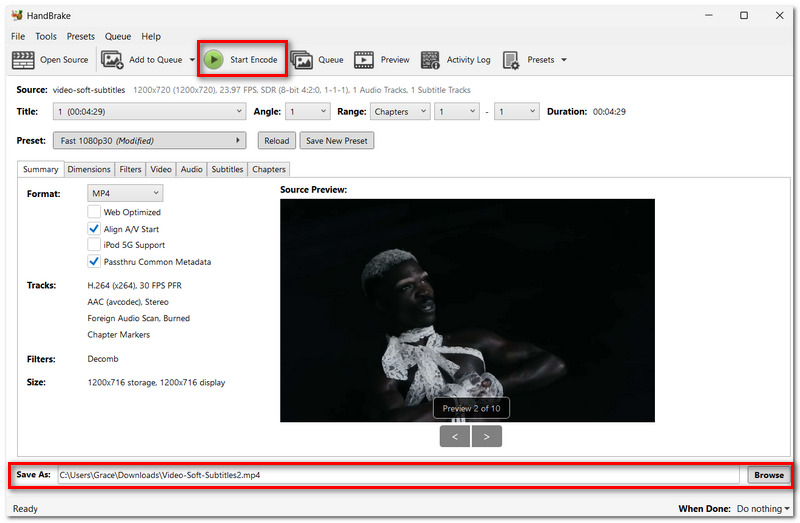Show previous preview image with left arrow
This screenshot has height=523, width=800.
pyautogui.click(x=455, y=437)
